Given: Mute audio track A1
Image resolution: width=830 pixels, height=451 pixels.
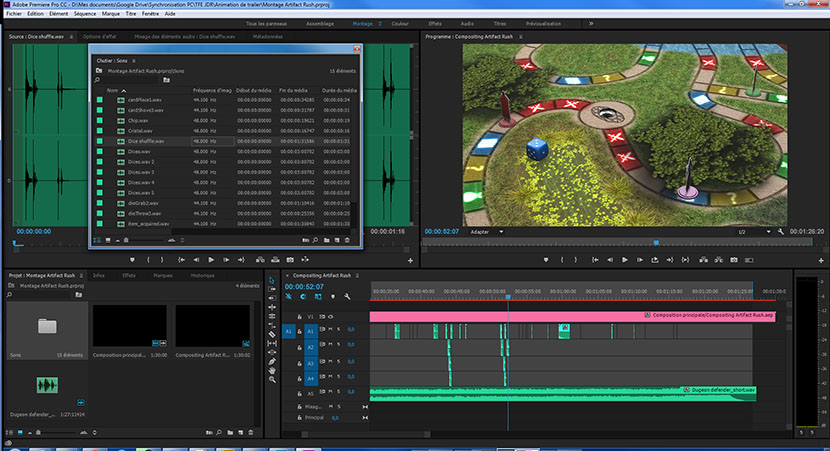Looking at the screenshot, I should pyautogui.click(x=331, y=330).
